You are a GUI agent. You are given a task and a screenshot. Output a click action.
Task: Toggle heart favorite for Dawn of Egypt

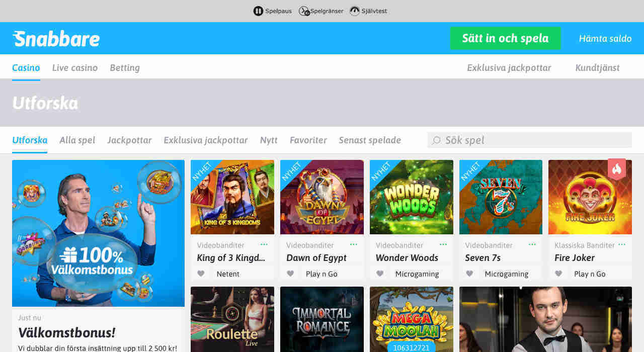click(x=290, y=274)
